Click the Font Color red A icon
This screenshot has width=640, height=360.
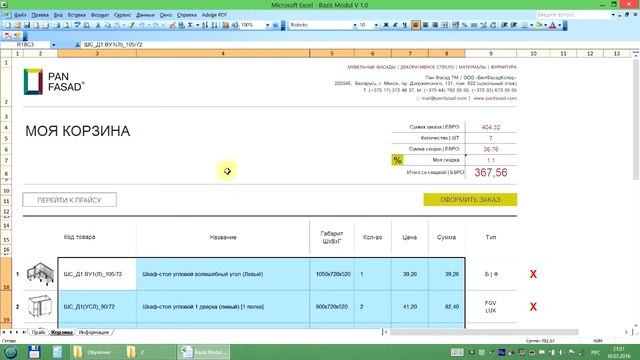point(553,25)
